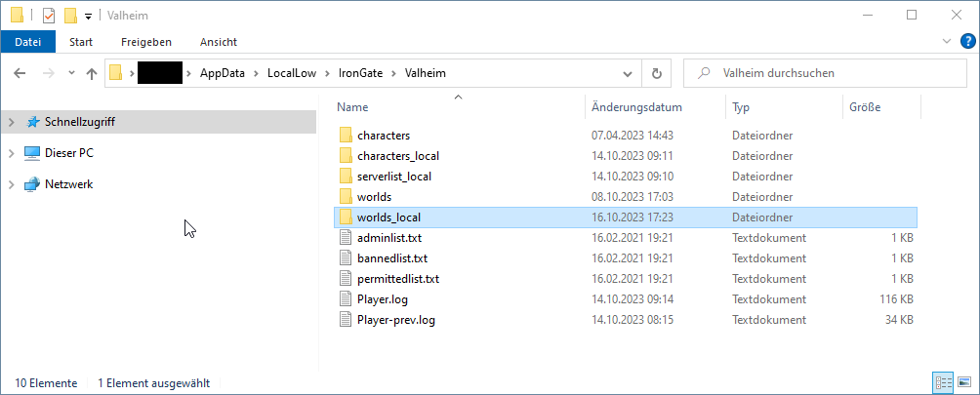Go up one folder level
Image resolution: width=980 pixels, height=395 pixels.
tap(92, 73)
